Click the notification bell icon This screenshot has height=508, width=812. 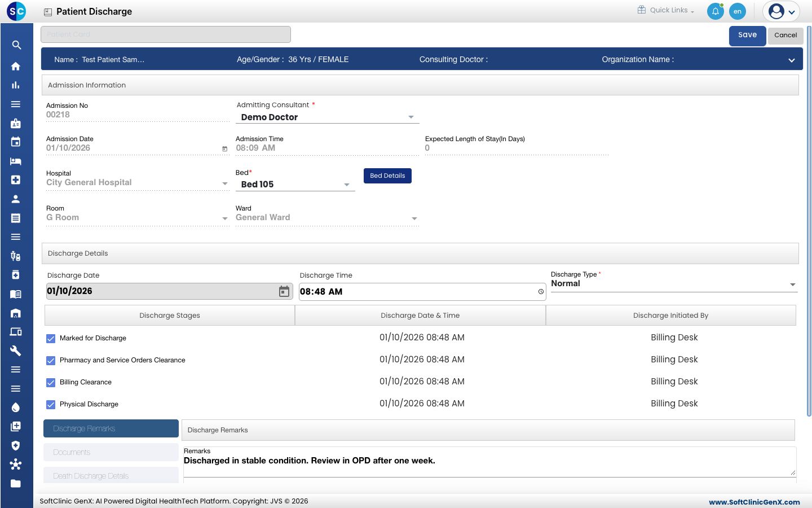tap(716, 11)
